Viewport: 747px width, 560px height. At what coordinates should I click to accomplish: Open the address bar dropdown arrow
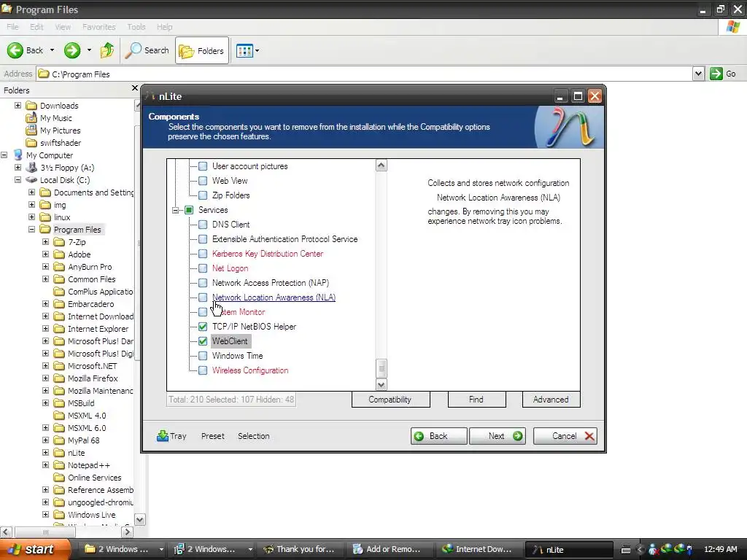[698, 74]
